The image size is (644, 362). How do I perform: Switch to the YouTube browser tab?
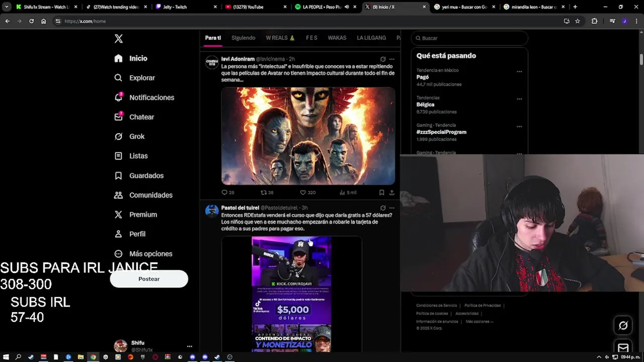pos(256,7)
